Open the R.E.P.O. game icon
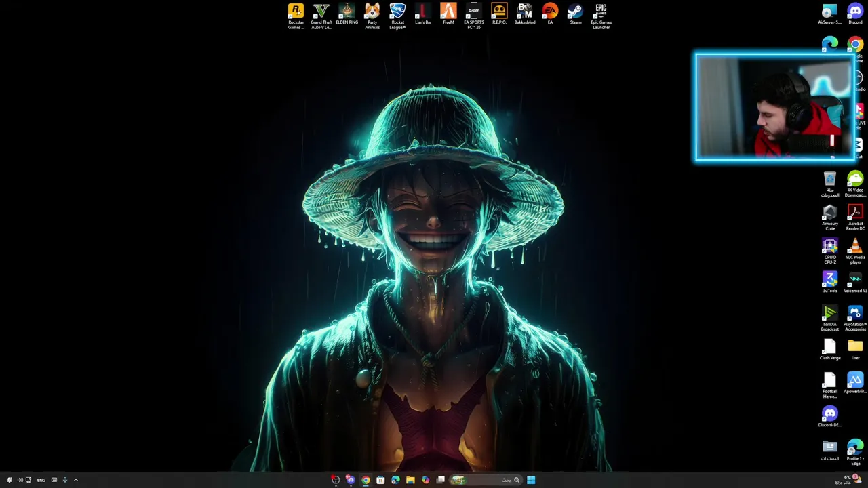Image resolution: width=868 pixels, height=488 pixels. tap(499, 14)
